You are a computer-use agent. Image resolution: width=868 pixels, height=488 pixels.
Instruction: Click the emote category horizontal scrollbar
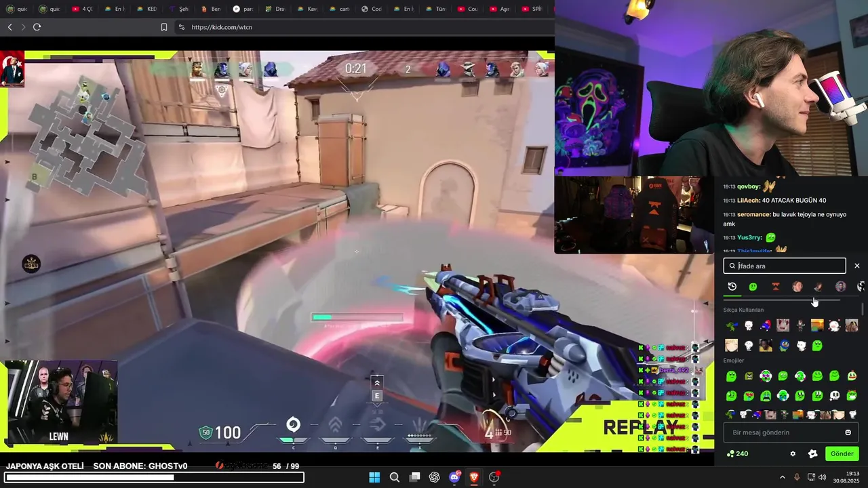[782, 299]
